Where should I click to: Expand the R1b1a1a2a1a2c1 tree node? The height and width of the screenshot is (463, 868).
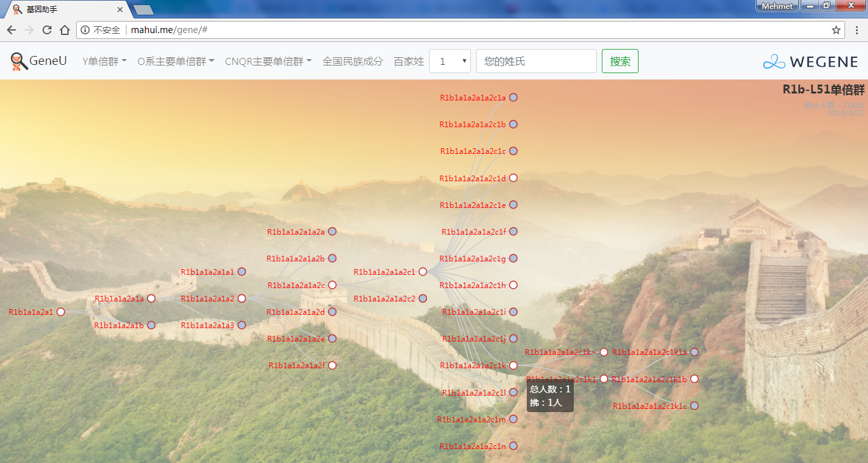[423, 272]
